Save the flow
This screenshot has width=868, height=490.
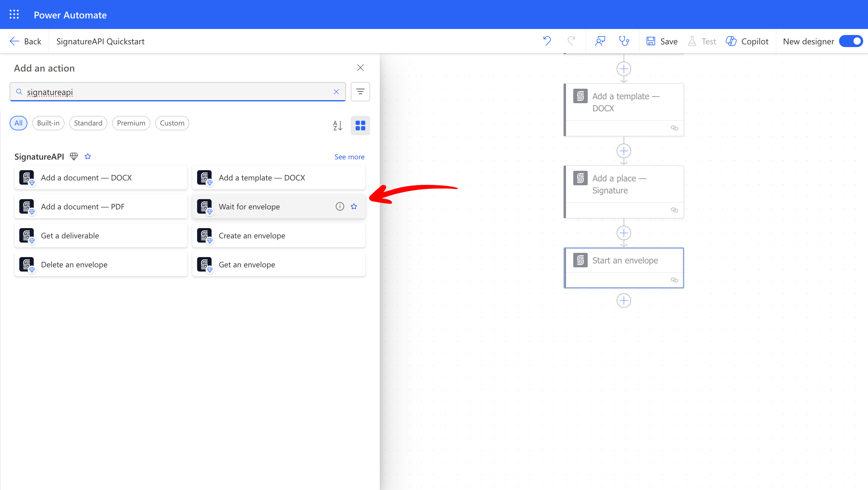click(662, 41)
